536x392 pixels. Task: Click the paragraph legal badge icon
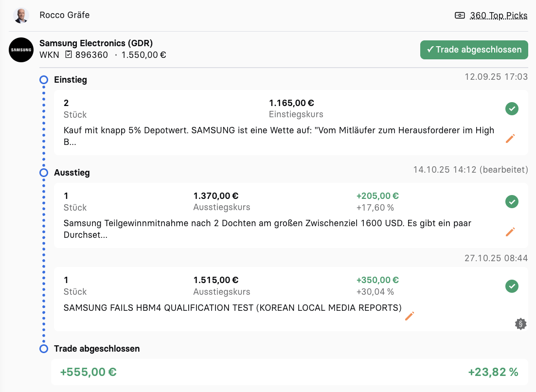click(x=520, y=323)
